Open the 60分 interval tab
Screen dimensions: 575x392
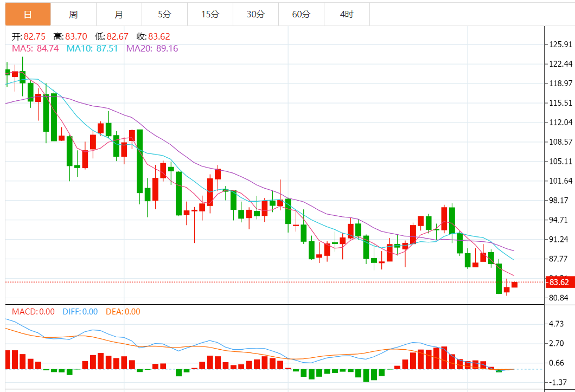[x=301, y=14]
